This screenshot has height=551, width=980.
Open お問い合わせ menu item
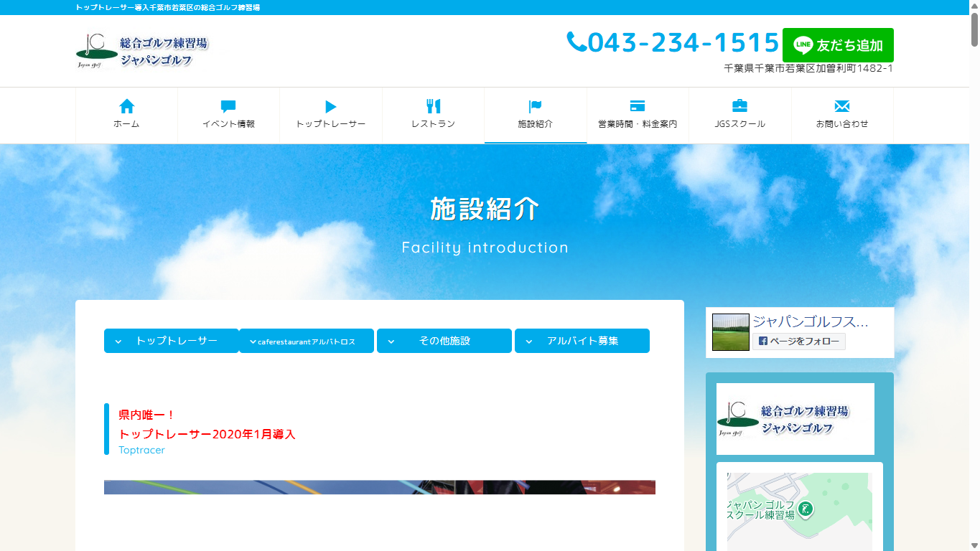point(842,116)
